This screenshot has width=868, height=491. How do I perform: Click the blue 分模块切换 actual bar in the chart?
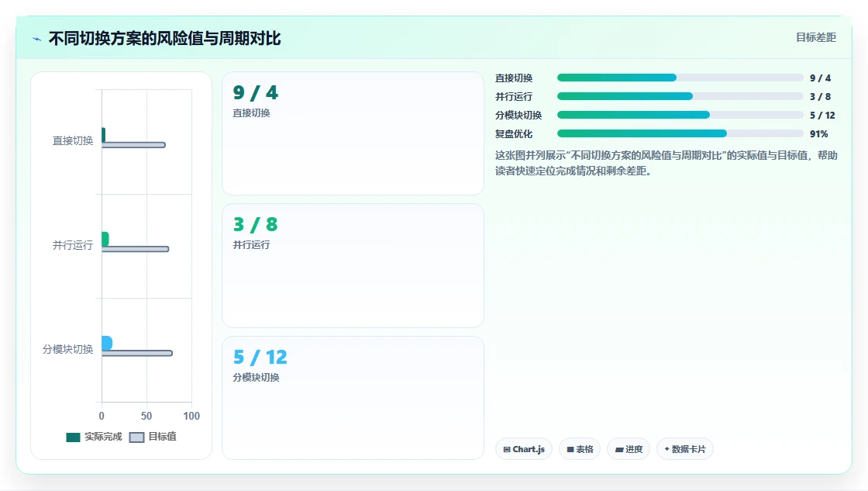click(107, 343)
